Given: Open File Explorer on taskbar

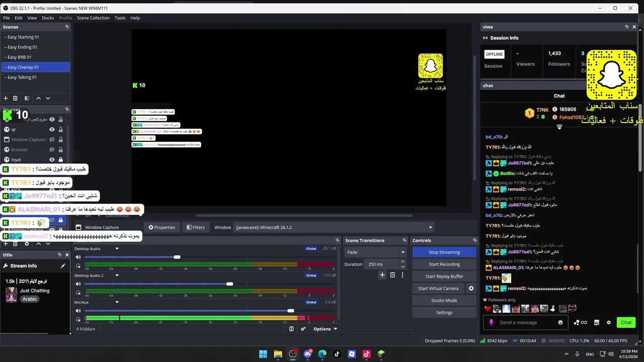Looking at the screenshot, I should [278, 354].
